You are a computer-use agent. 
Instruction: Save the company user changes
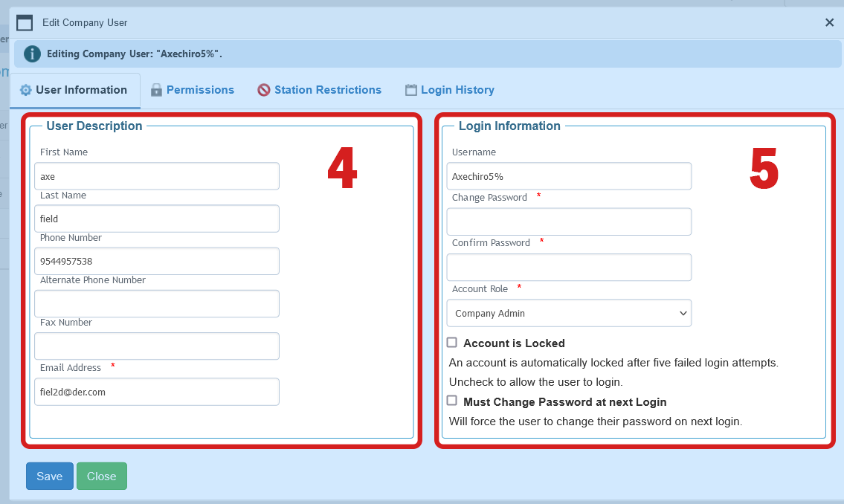[x=49, y=476]
